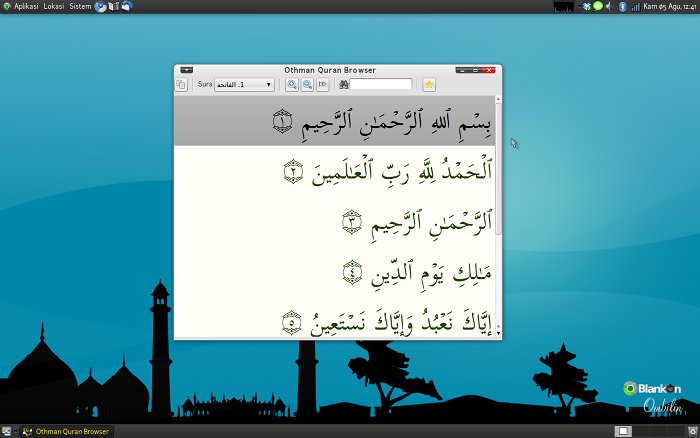The image size is (700, 438).
Task: Open the Sura selection combo box
Action: 244,84
